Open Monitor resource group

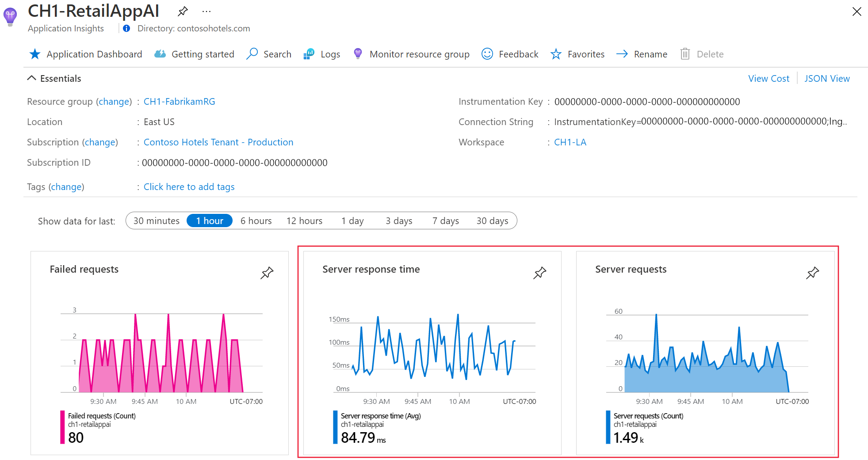[x=419, y=54]
